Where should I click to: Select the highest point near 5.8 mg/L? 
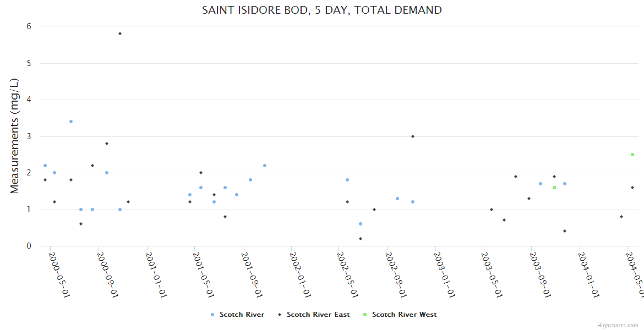coord(120,34)
